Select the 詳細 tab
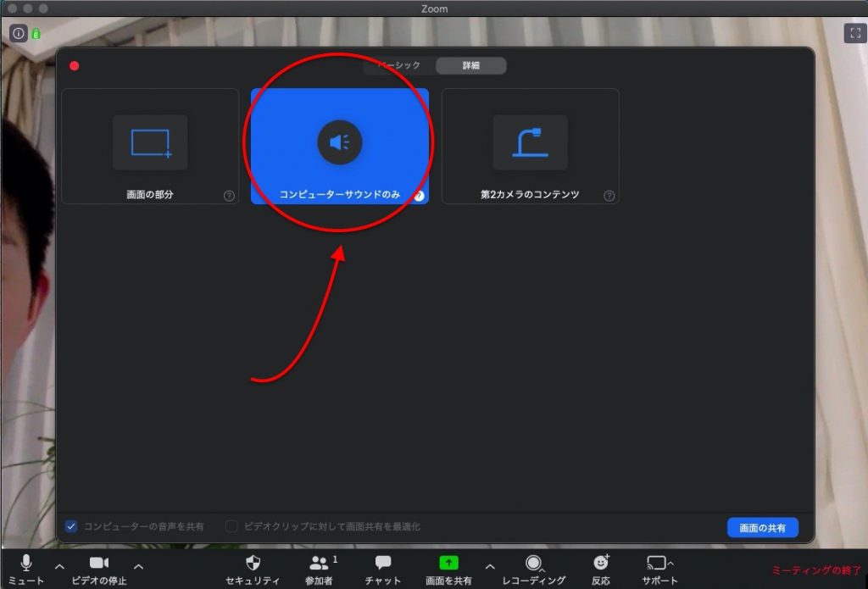Image resolution: width=868 pixels, height=589 pixels. 470,65
